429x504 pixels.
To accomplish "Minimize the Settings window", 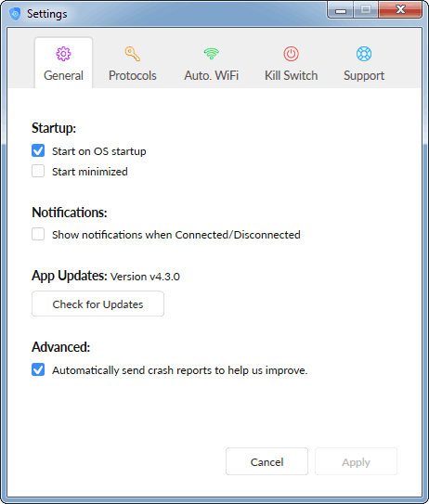I will (341, 10).
